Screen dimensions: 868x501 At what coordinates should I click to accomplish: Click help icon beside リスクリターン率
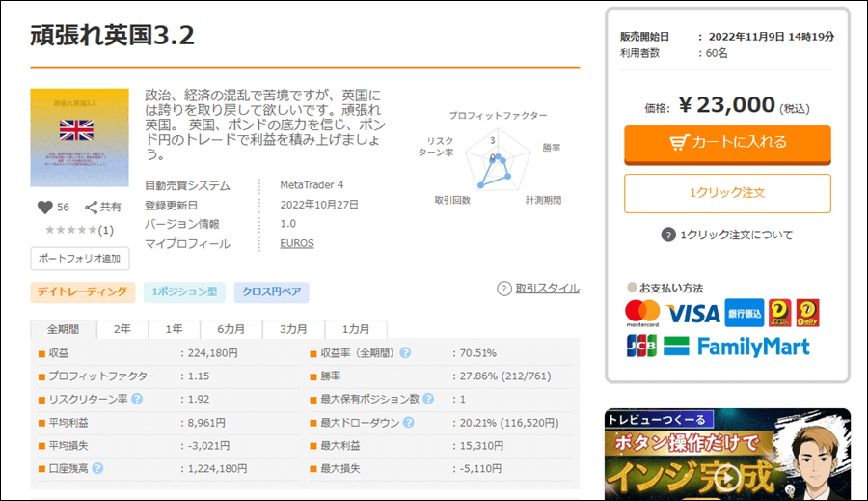(138, 399)
